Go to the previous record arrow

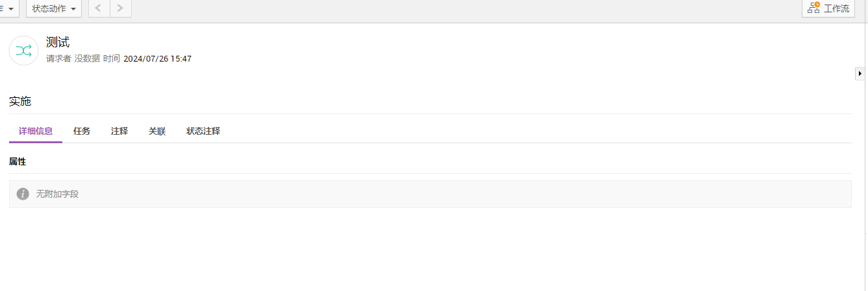point(99,8)
